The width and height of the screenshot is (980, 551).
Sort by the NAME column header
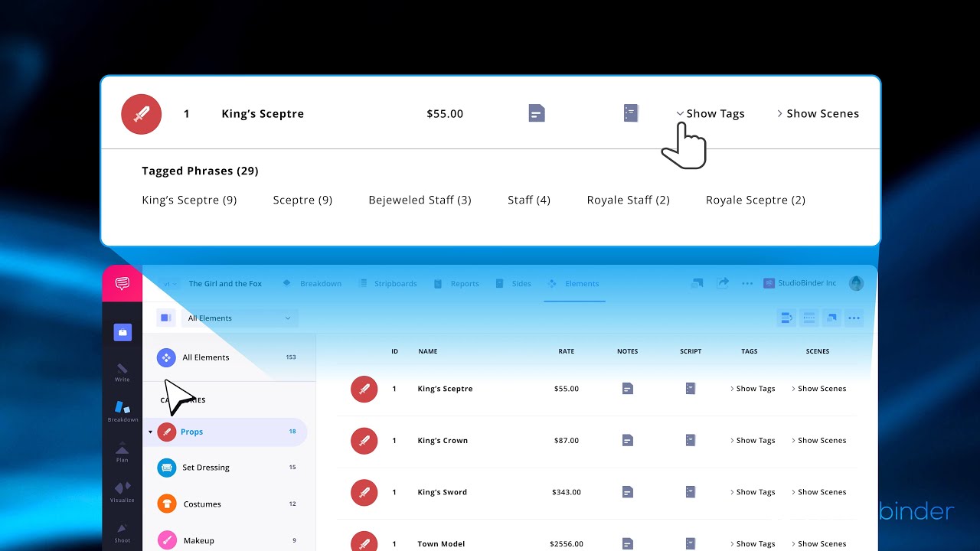point(428,351)
